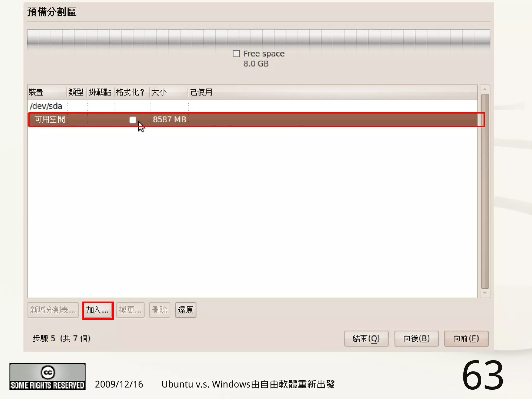Screen dimensions: 532x399
Task: Click the Creative Commons license badge
Action: tap(48, 376)
